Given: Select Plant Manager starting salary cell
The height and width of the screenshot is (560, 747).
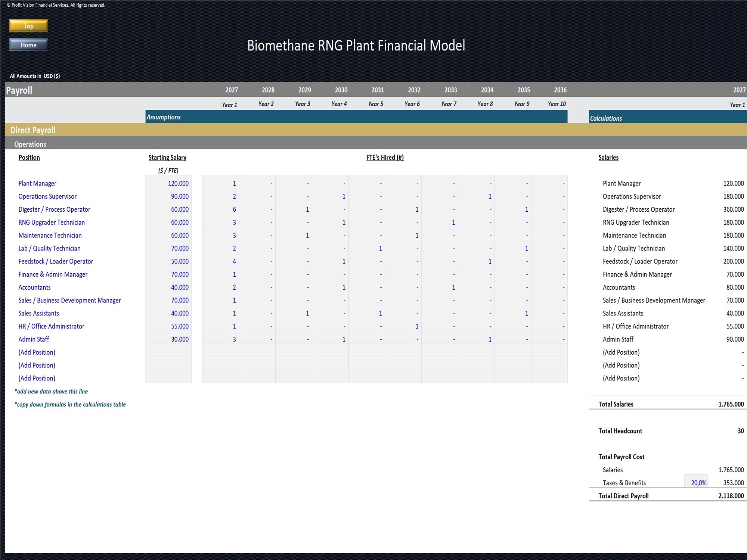Looking at the screenshot, I should tap(168, 183).
